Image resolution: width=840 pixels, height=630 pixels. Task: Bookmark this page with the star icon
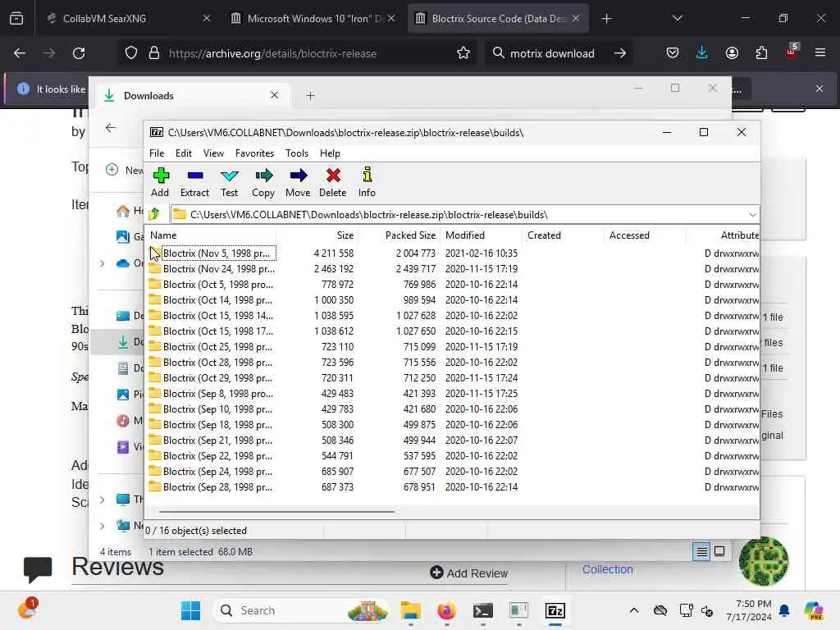463,53
